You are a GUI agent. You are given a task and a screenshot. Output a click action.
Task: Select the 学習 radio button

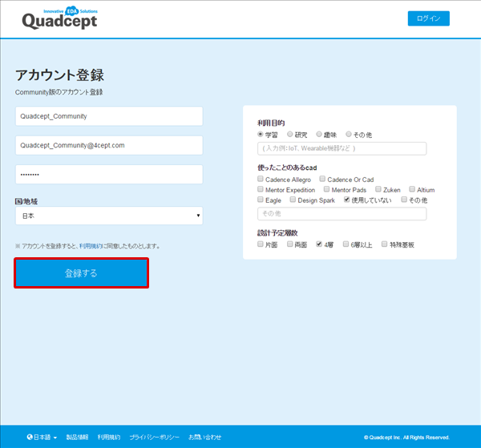(x=260, y=134)
